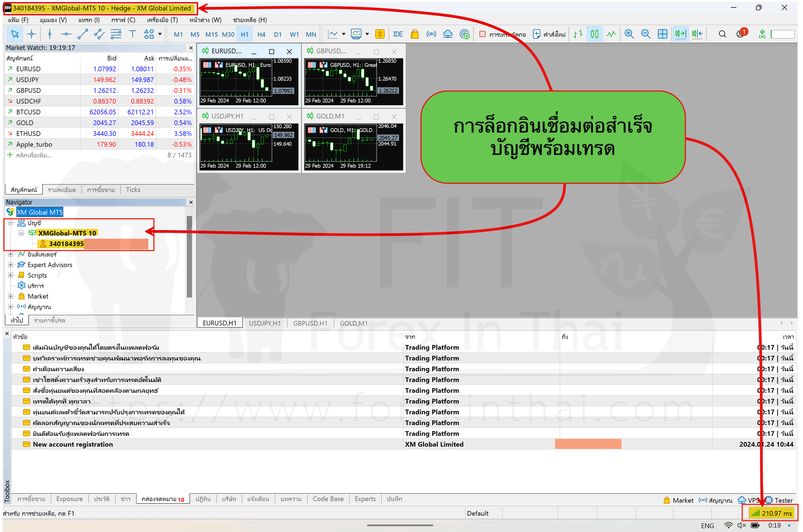
Task: Open Tester from toolbox bar
Action: click(779, 500)
